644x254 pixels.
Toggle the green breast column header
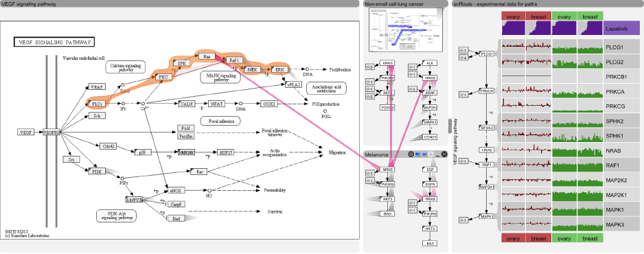click(x=590, y=16)
